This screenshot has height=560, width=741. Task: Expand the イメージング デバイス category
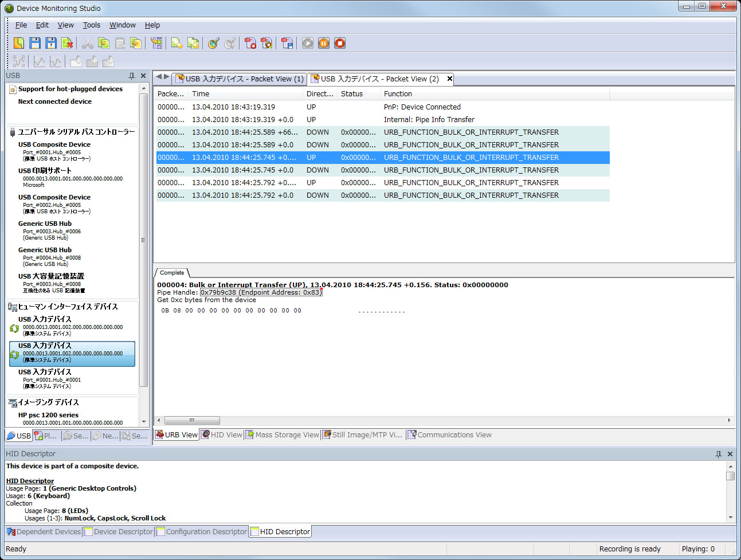(x=48, y=402)
